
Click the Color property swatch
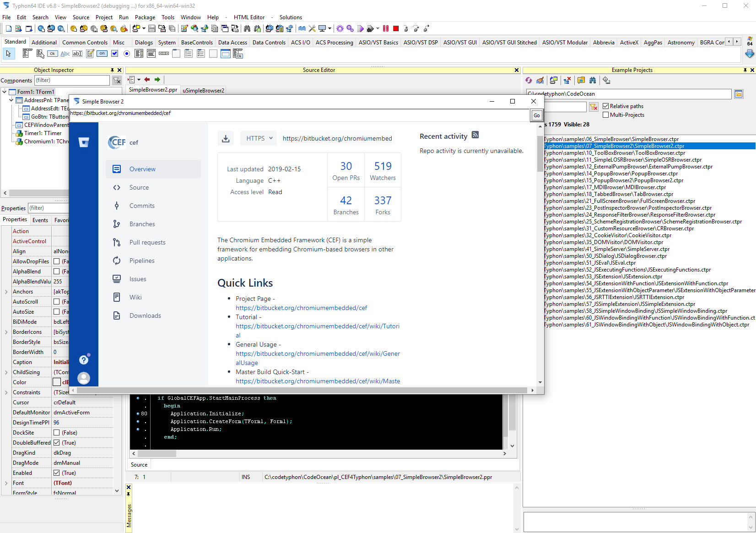tap(57, 382)
